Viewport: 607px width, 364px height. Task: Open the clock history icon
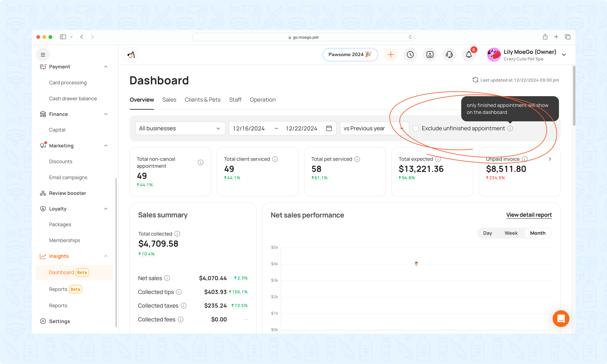410,55
